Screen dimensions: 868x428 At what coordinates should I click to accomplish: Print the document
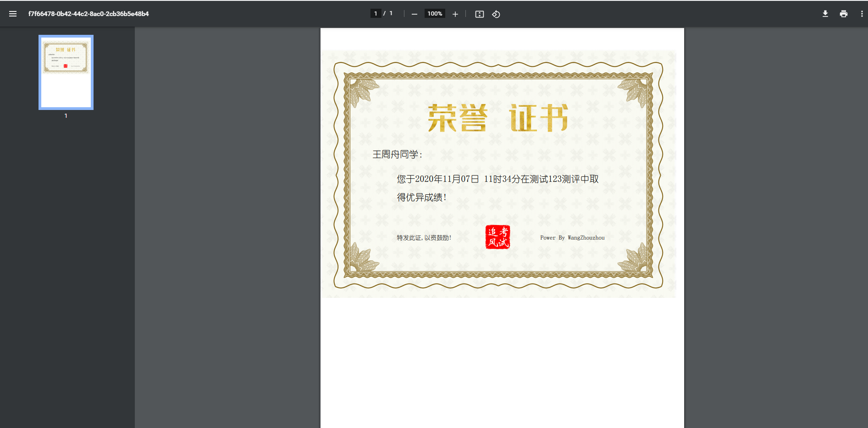[x=844, y=14]
